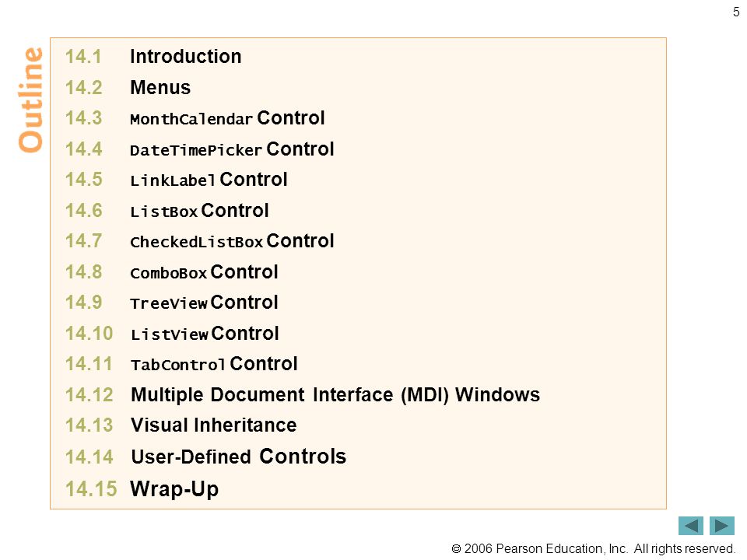
Task: Open 14.11 TabControl Control section
Action: (x=181, y=364)
